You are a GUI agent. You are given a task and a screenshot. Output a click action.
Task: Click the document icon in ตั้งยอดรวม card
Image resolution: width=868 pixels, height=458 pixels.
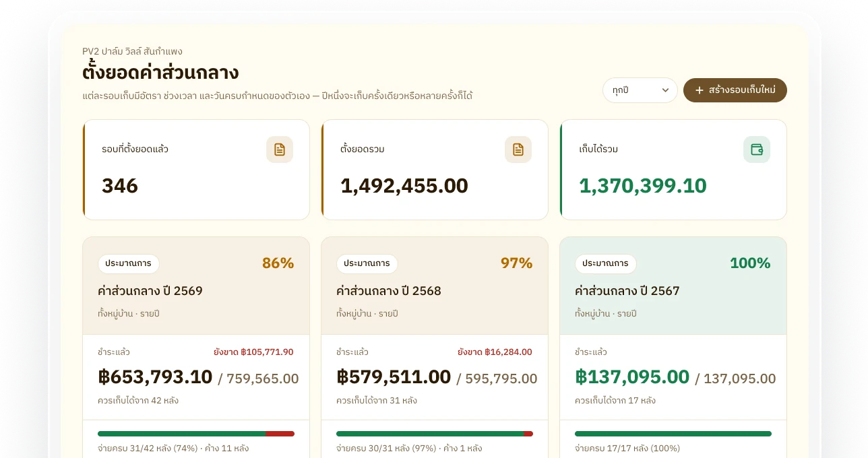coord(518,150)
